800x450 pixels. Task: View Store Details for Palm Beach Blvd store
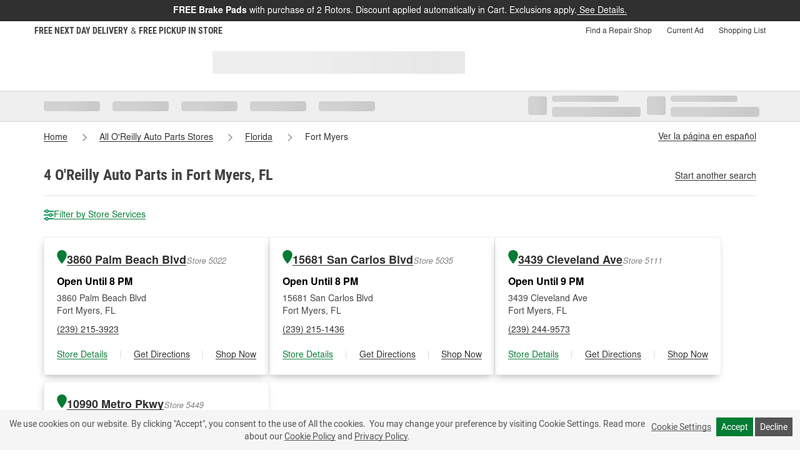click(82, 354)
